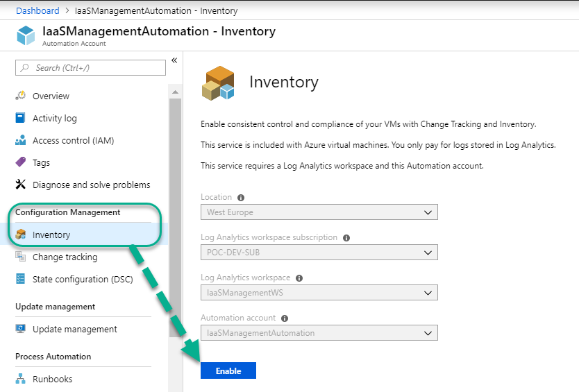Click the Change tracking icon
Screen dimensions: 579x392
pos(21,257)
